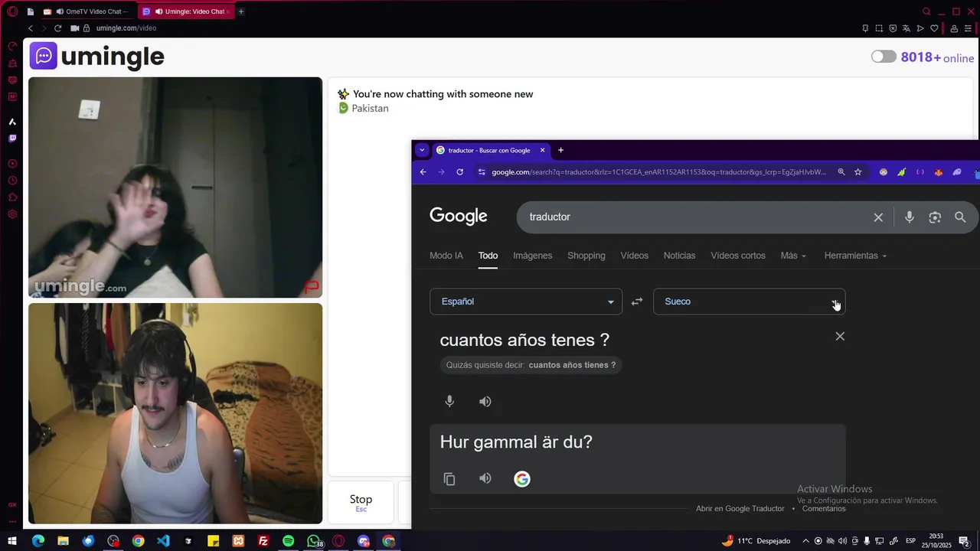
Task: Open Opera easy setup menu icon
Action: point(968,28)
